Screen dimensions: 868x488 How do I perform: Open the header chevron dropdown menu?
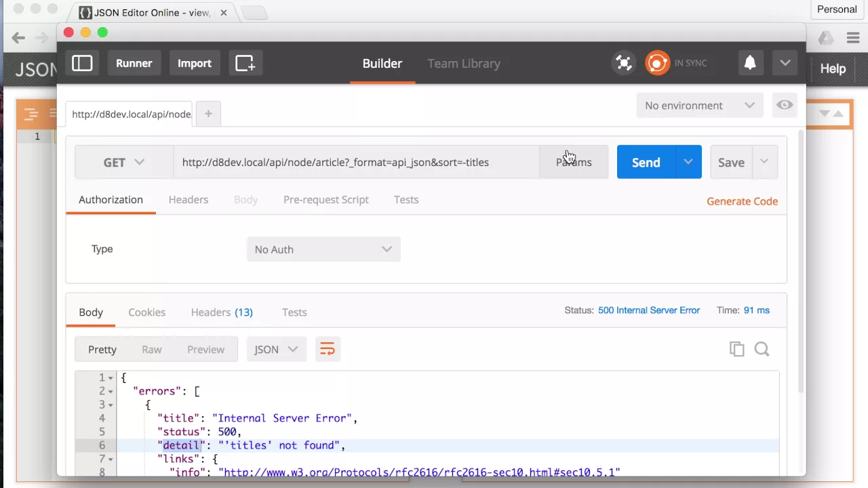[785, 63]
